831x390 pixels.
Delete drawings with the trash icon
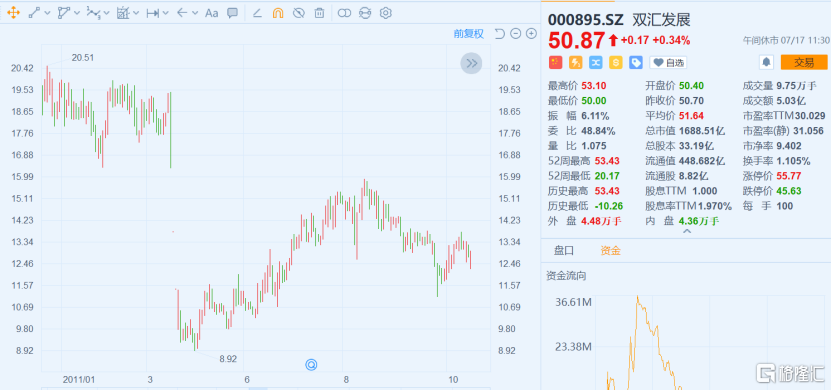[319, 13]
